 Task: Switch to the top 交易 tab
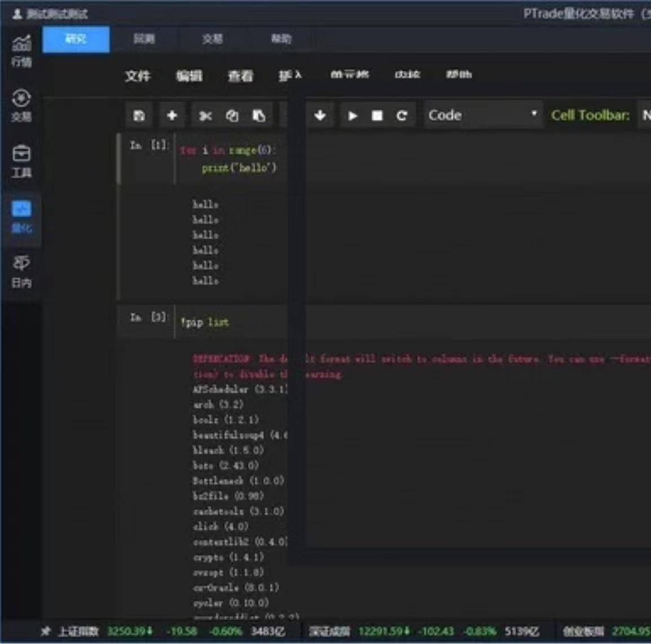[x=213, y=40]
